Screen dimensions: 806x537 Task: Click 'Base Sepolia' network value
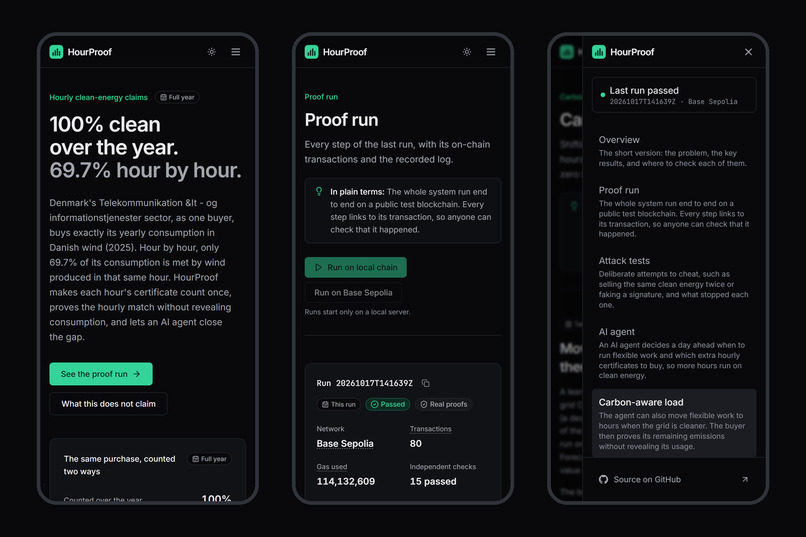(345, 443)
